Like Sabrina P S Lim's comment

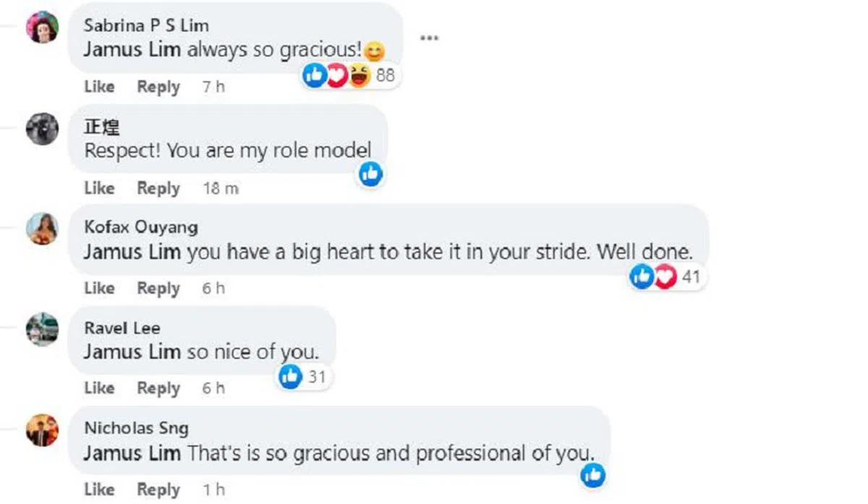99,87
